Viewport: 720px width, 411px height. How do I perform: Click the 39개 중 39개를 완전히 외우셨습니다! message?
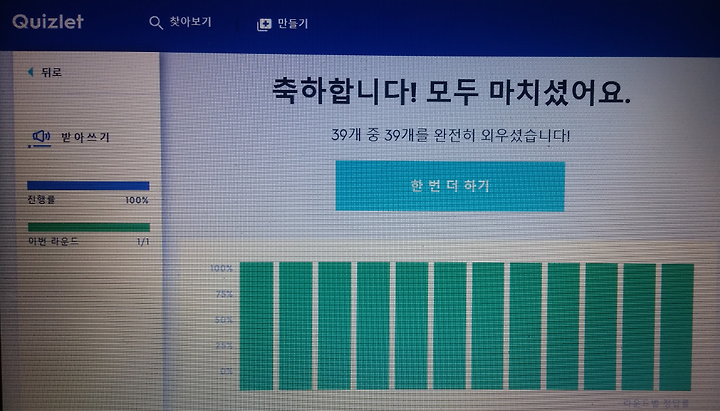[x=450, y=135]
